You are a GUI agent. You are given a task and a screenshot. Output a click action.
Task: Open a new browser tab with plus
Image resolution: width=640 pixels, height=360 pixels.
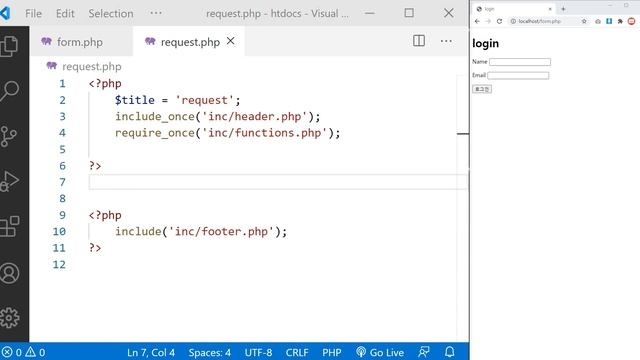[x=563, y=9]
